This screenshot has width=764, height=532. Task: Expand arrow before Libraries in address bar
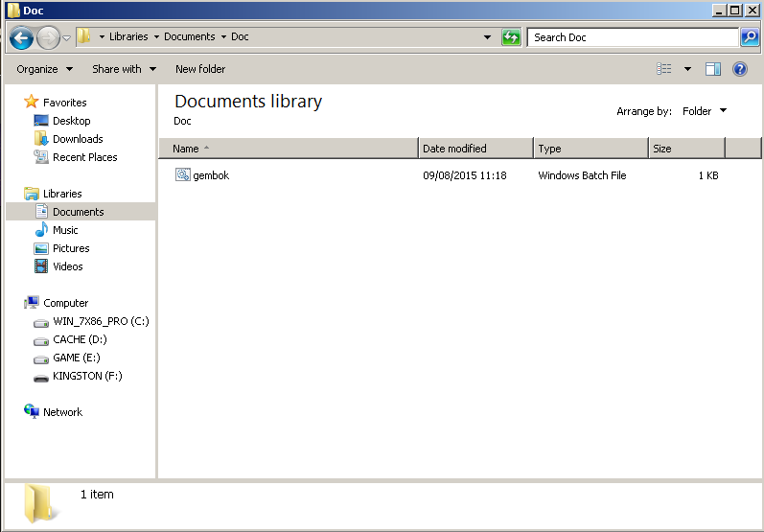point(102,37)
